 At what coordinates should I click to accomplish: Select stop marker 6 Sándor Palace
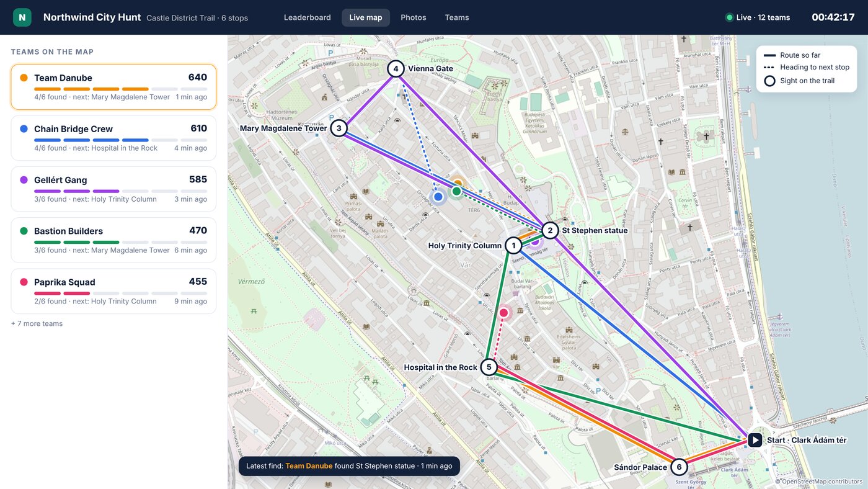(x=679, y=467)
